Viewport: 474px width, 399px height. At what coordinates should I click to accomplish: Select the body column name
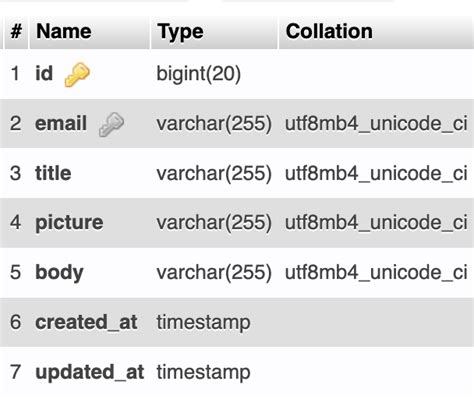tap(59, 273)
